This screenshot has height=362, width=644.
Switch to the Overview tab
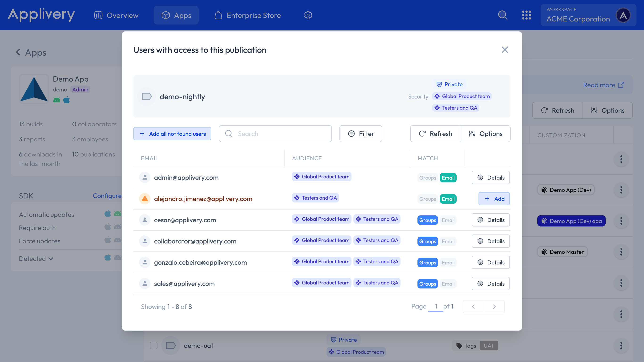pyautogui.click(x=116, y=15)
